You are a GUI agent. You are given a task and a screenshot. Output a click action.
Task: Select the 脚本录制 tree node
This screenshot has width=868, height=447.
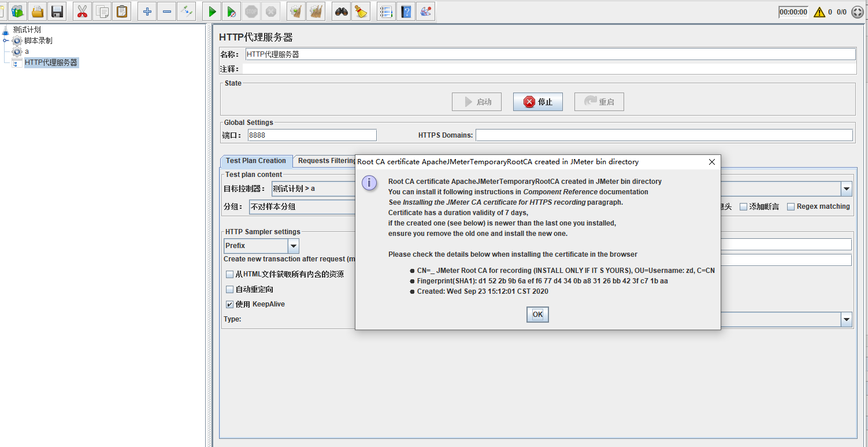click(x=38, y=40)
